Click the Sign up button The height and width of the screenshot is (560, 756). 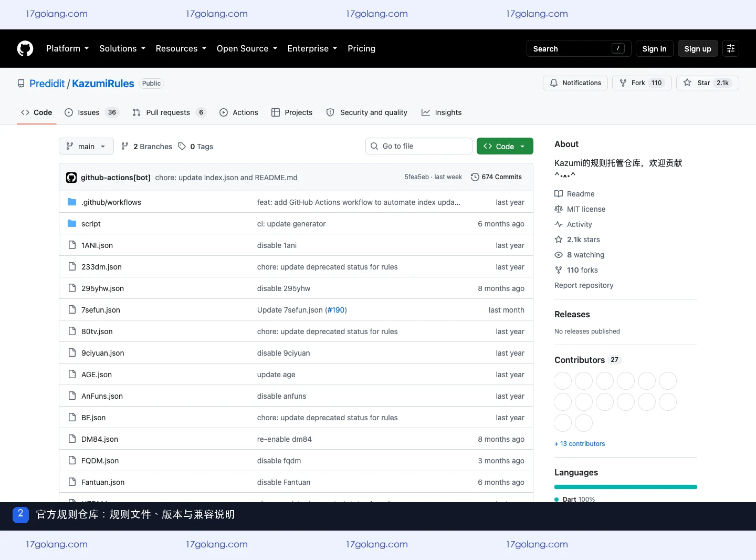[x=698, y=48]
